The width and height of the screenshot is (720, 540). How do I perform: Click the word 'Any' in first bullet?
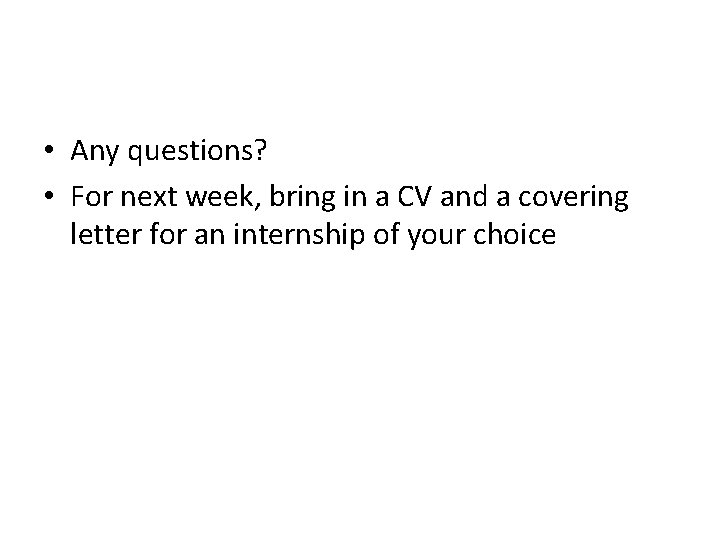coord(95,152)
